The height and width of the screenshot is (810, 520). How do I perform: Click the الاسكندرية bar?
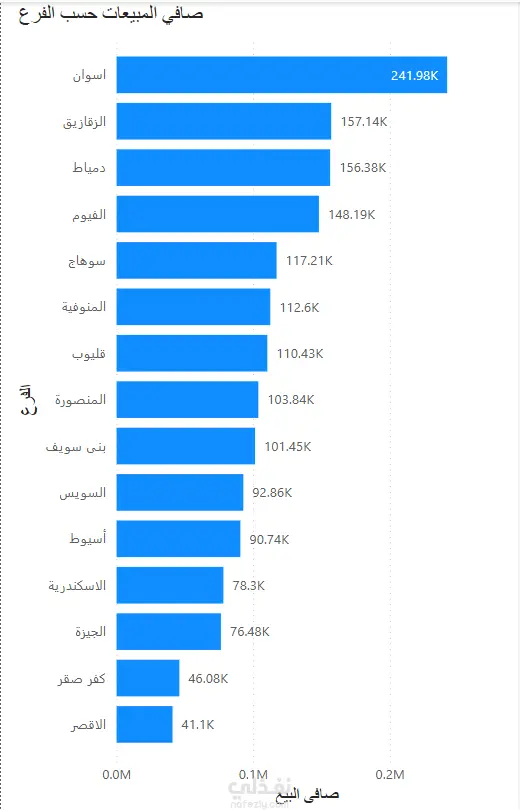point(170,585)
